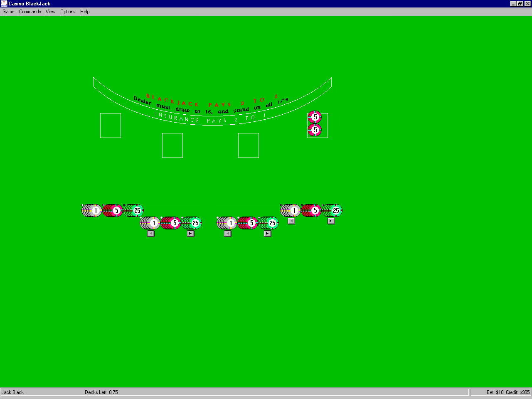
Task: Click the upper $5 chip in the rightmost betting box
Action: click(x=315, y=117)
